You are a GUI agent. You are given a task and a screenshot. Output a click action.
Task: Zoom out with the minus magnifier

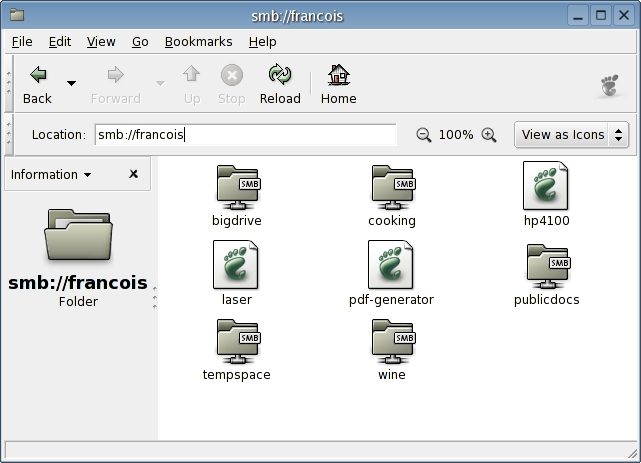pyautogui.click(x=424, y=135)
